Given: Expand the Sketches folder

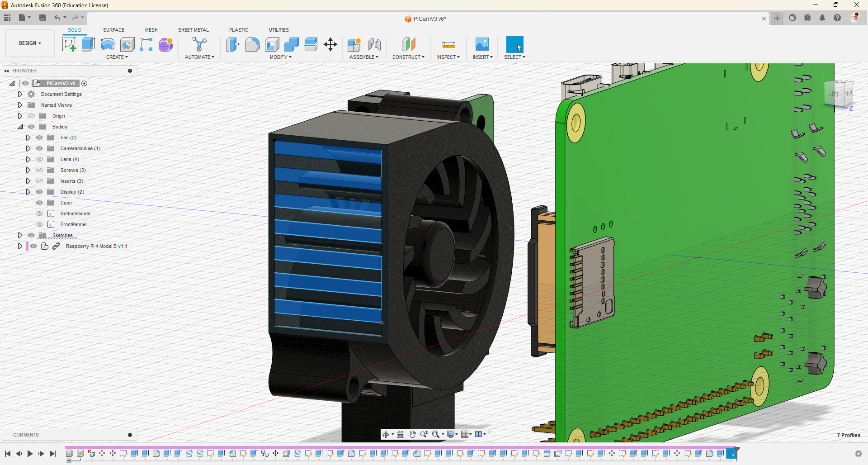Looking at the screenshot, I should 20,235.
